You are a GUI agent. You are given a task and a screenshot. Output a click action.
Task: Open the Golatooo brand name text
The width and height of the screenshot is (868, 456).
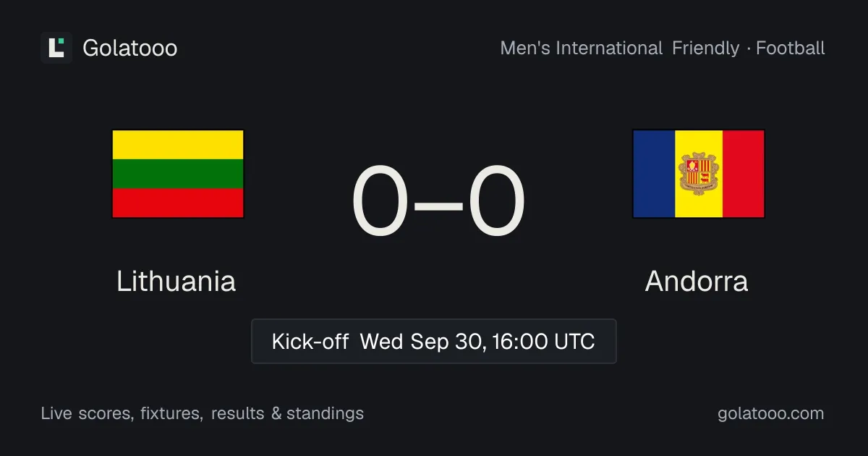tap(130, 48)
